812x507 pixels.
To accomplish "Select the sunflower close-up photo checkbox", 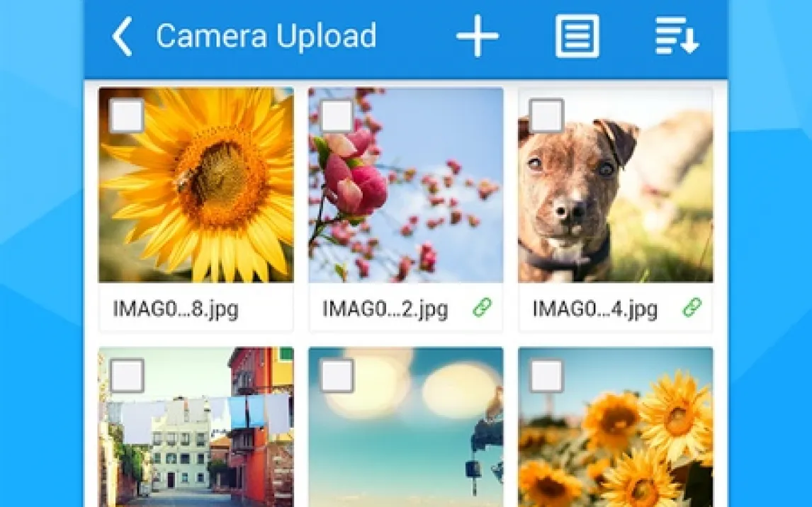I will pyautogui.click(x=128, y=116).
